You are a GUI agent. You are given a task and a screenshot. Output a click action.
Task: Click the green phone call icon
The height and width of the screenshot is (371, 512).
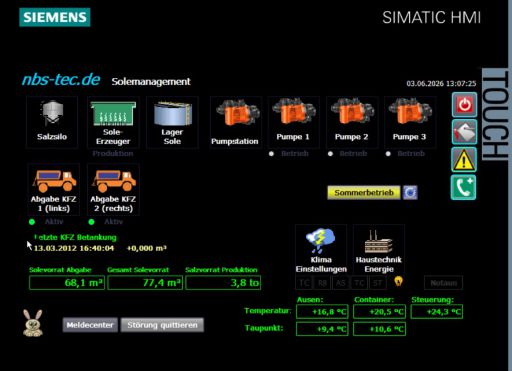(464, 188)
